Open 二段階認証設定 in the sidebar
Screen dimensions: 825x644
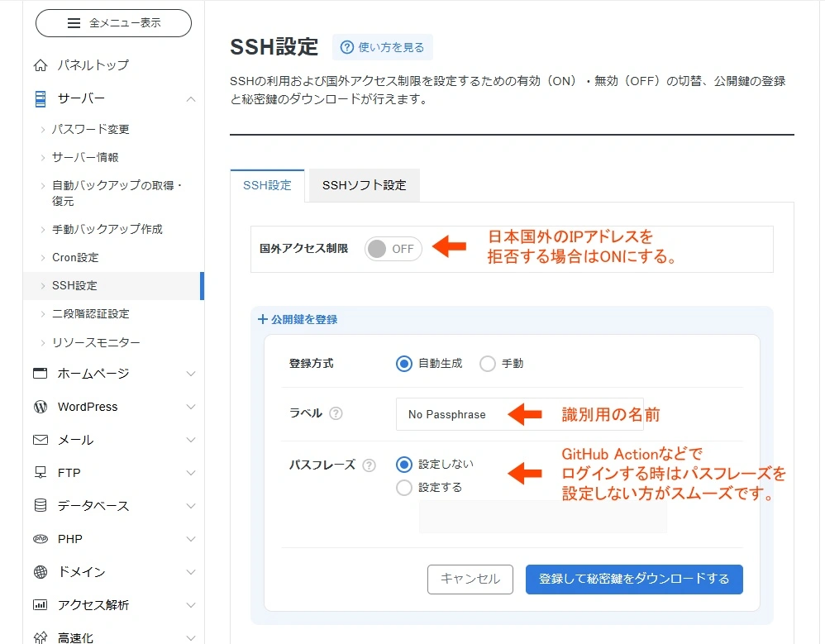pyautogui.click(x=91, y=314)
